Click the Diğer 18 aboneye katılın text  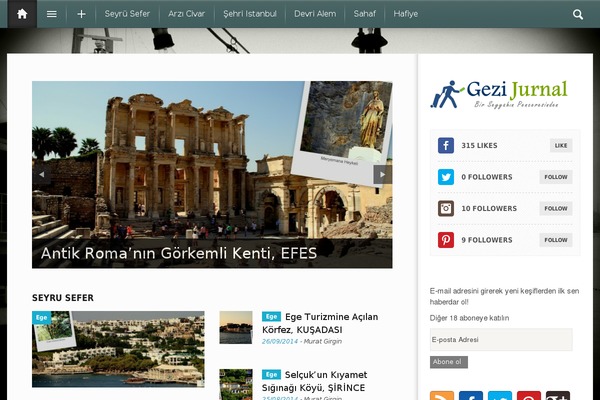pyautogui.click(x=469, y=318)
